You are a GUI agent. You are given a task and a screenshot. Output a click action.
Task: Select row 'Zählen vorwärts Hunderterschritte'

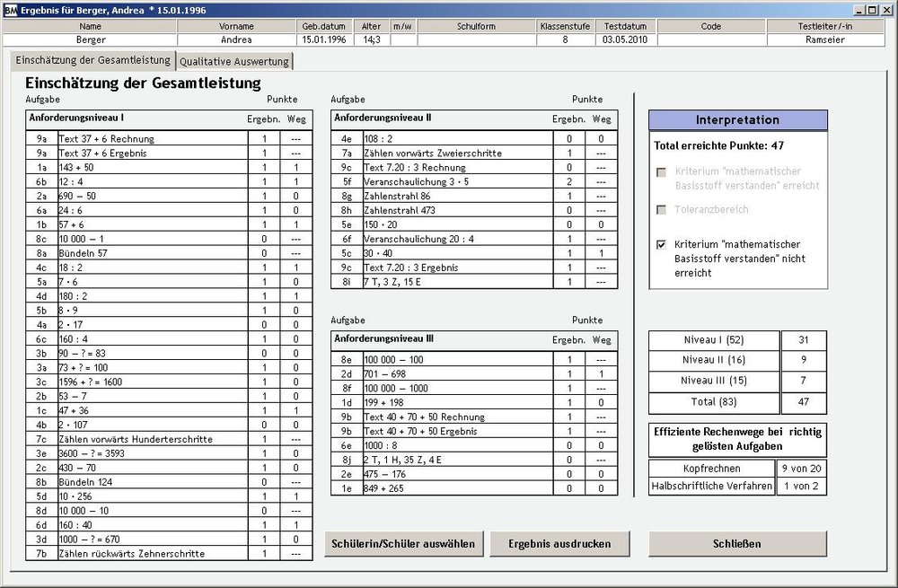pos(169,439)
